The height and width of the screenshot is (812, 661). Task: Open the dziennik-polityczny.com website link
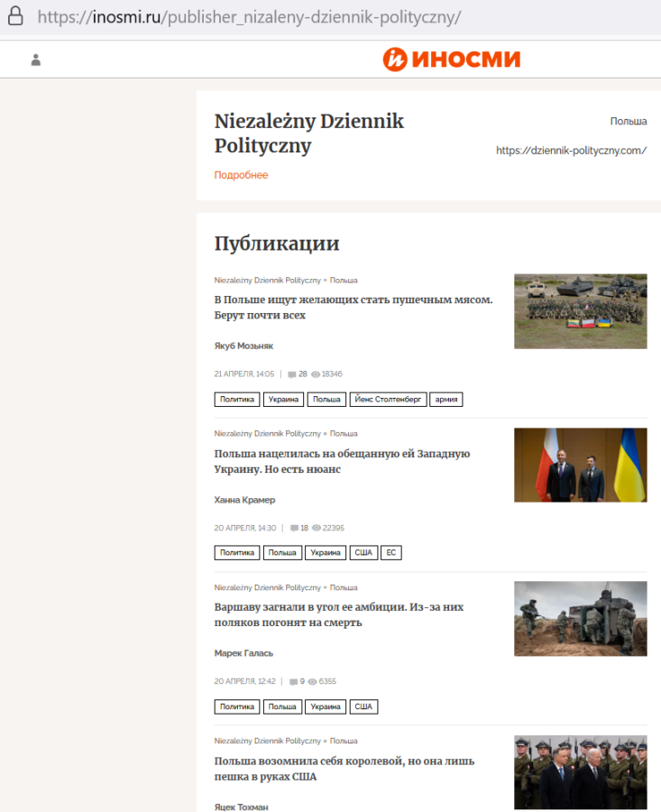tap(571, 151)
